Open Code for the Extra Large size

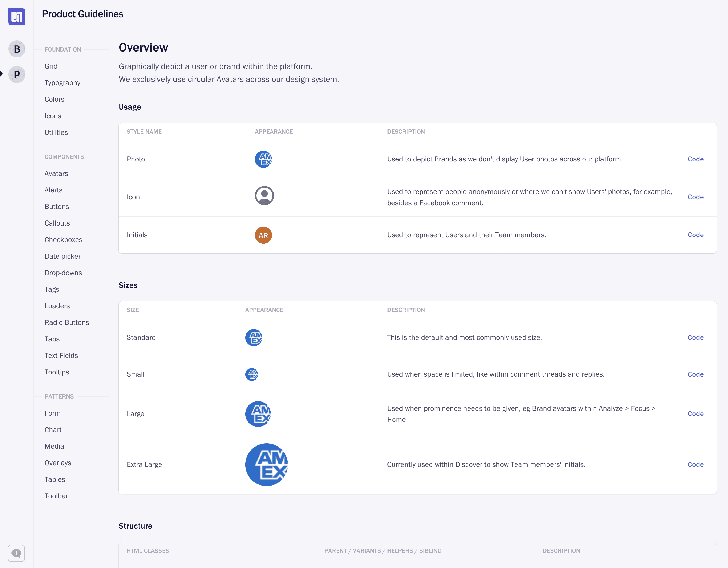(695, 464)
